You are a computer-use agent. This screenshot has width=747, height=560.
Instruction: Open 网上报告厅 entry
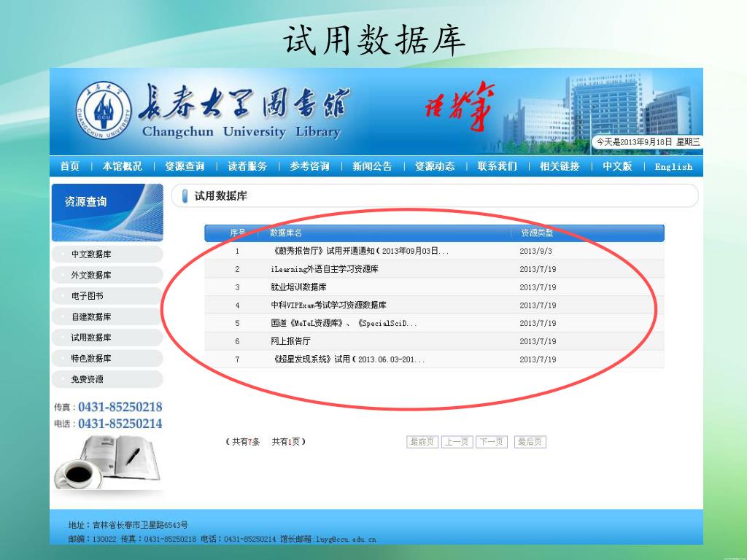[x=290, y=341]
